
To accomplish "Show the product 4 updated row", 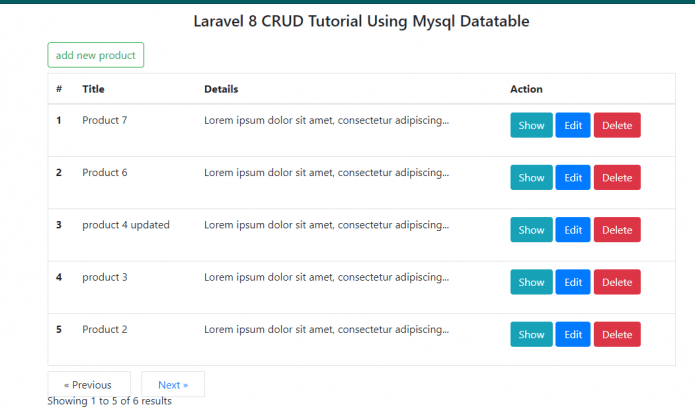I will [531, 230].
